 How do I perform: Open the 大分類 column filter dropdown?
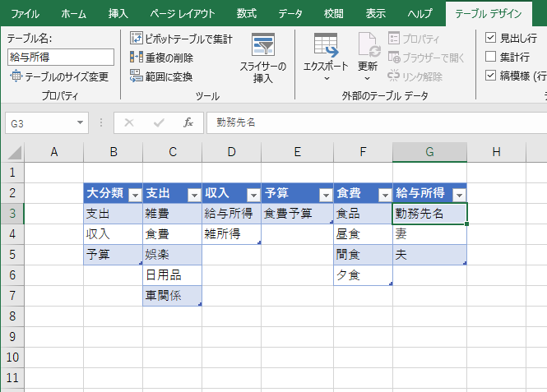click(136, 195)
